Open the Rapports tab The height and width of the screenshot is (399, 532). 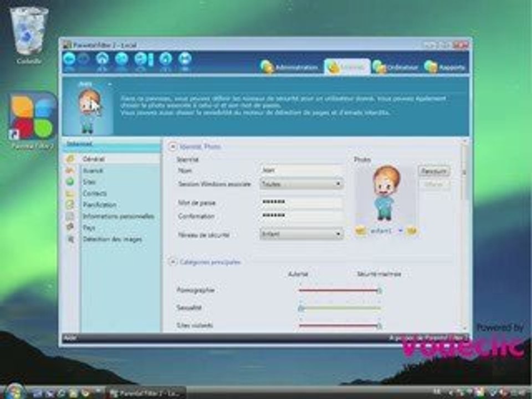click(445, 67)
